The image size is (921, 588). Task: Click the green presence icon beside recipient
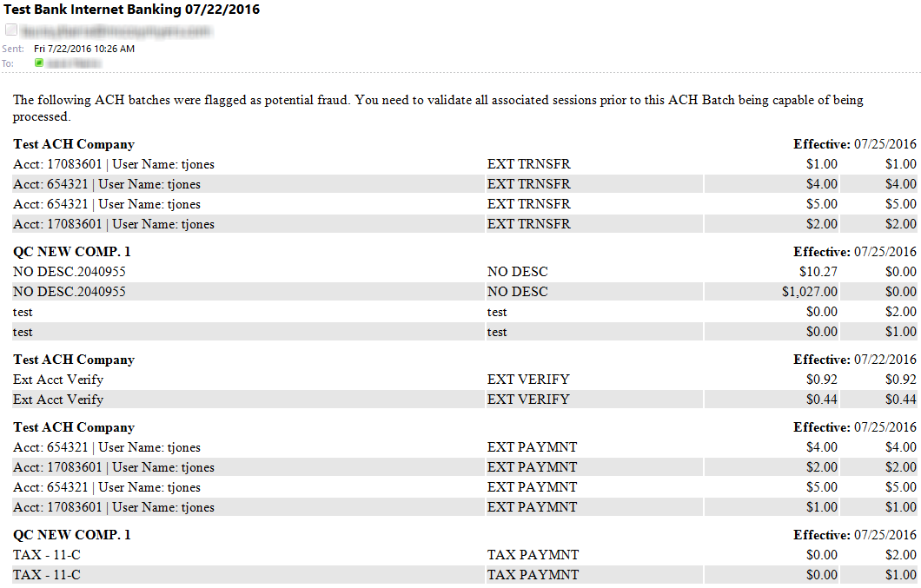[x=39, y=63]
